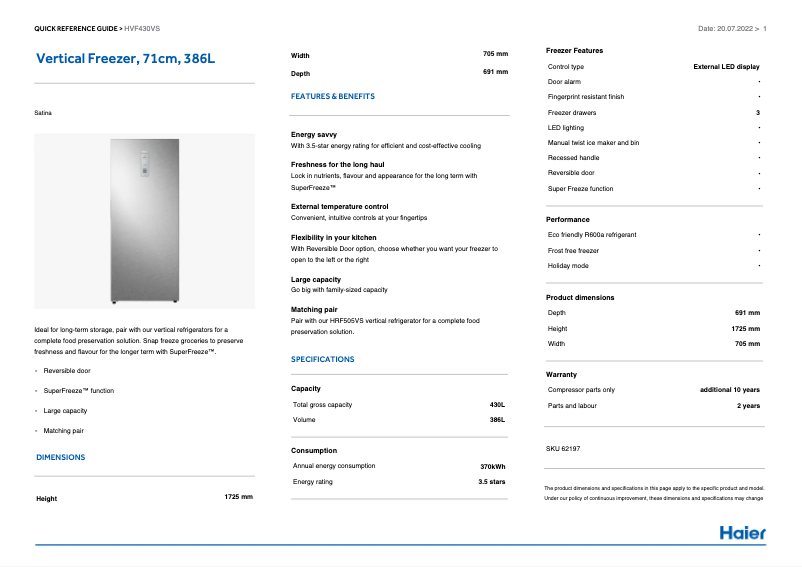Select the stainless freezer product image
The height and width of the screenshot is (567, 802).
tap(145, 220)
